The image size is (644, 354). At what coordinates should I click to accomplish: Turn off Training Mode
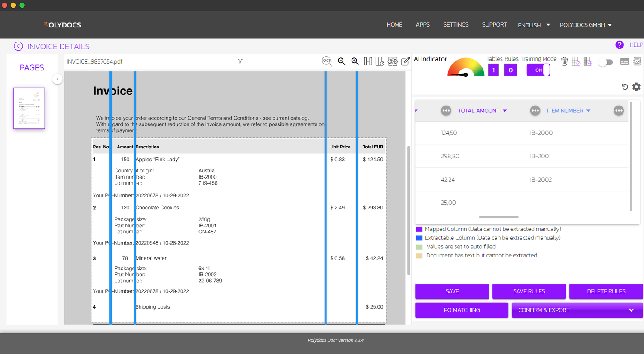[x=538, y=70]
